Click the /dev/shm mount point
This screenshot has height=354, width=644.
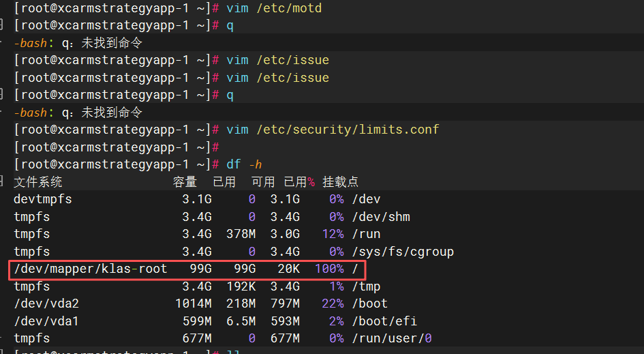pyautogui.click(x=380, y=217)
